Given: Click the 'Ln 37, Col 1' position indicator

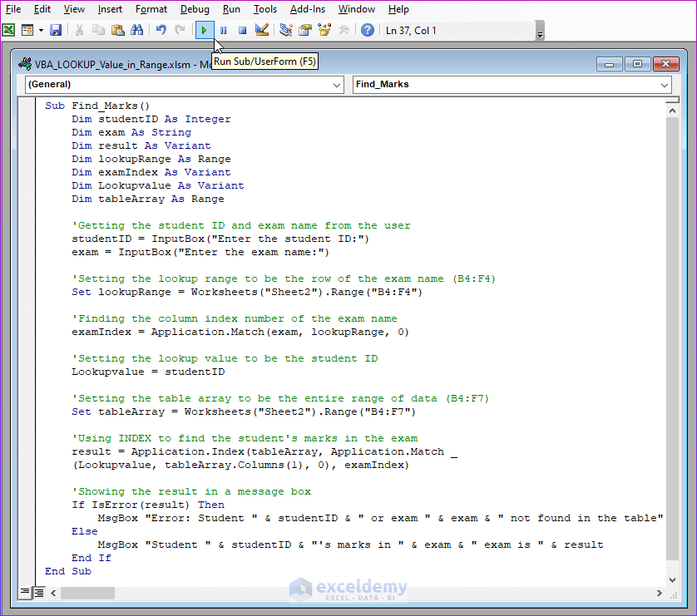Looking at the screenshot, I should coord(411,31).
